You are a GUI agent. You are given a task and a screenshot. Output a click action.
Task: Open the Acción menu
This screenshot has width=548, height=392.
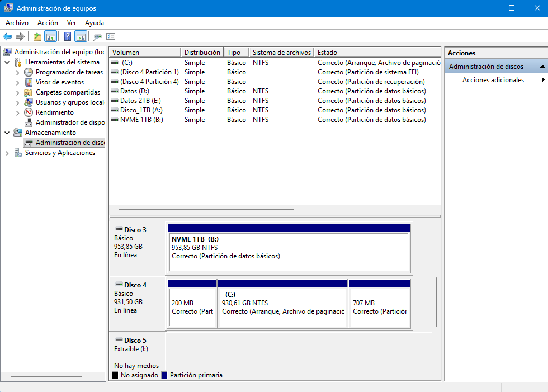click(48, 23)
